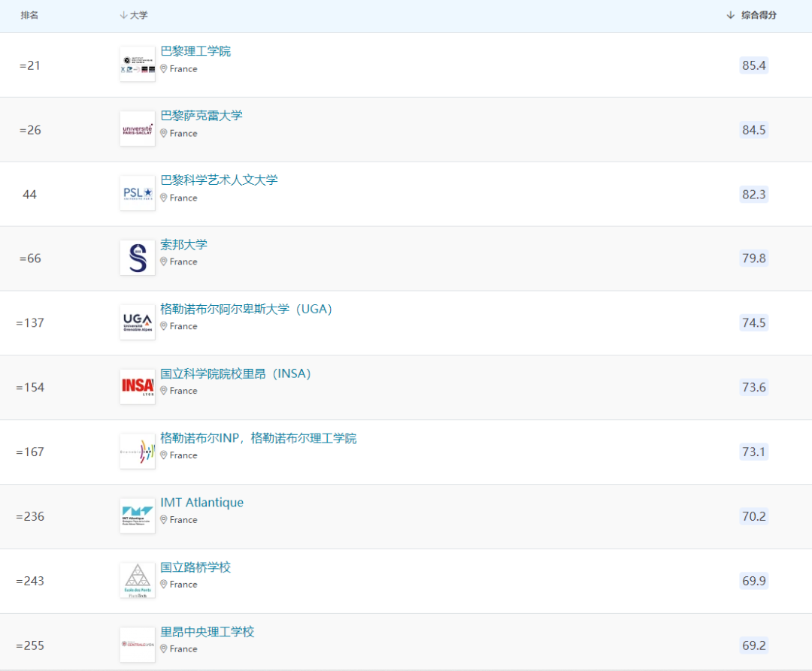The width and height of the screenshot is (812, 671).
Task: Click the rank =137
Action: tap(30, 323)
